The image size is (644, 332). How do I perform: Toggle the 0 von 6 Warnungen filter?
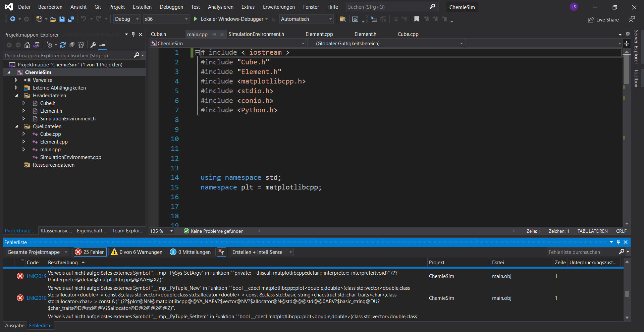137,252
